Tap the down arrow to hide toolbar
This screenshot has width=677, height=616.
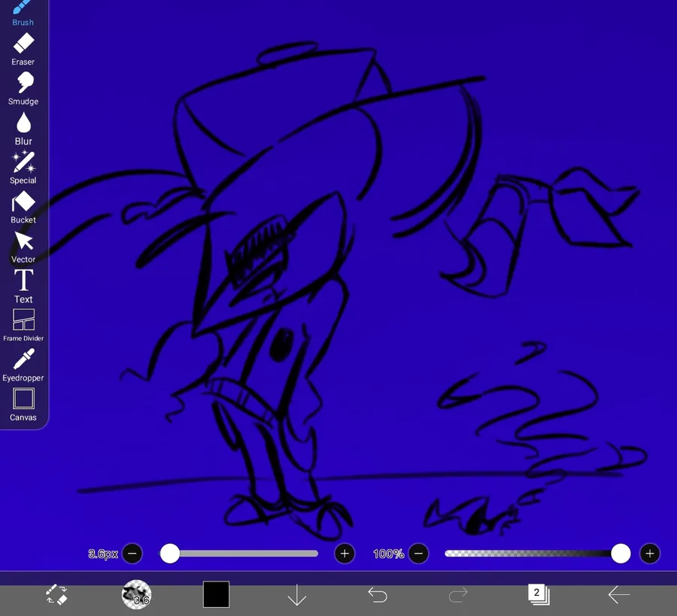click(x=297, y=595)
